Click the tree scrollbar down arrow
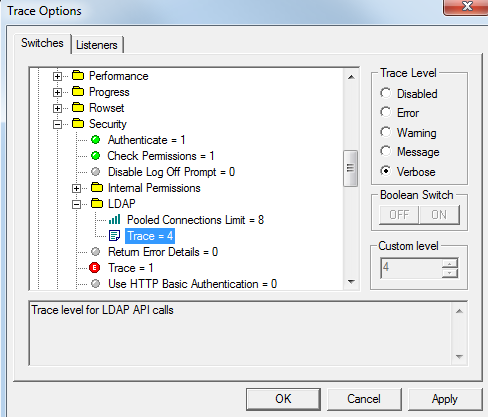Image resolution: width=488 pixels, height=417 pixels. coord(351,282)
